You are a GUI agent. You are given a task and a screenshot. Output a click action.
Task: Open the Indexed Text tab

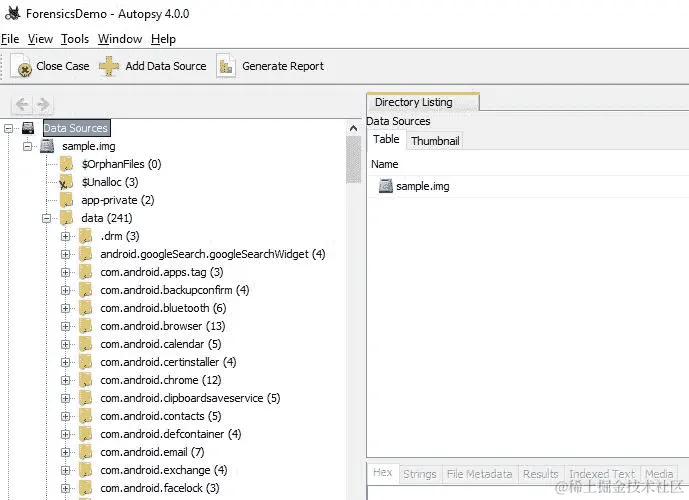tap(602, 474)
